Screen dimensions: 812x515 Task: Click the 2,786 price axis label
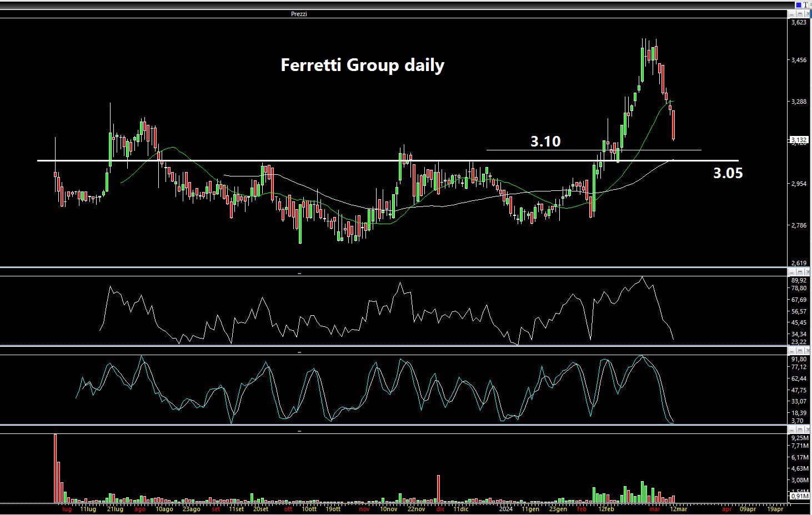[799, 225]
